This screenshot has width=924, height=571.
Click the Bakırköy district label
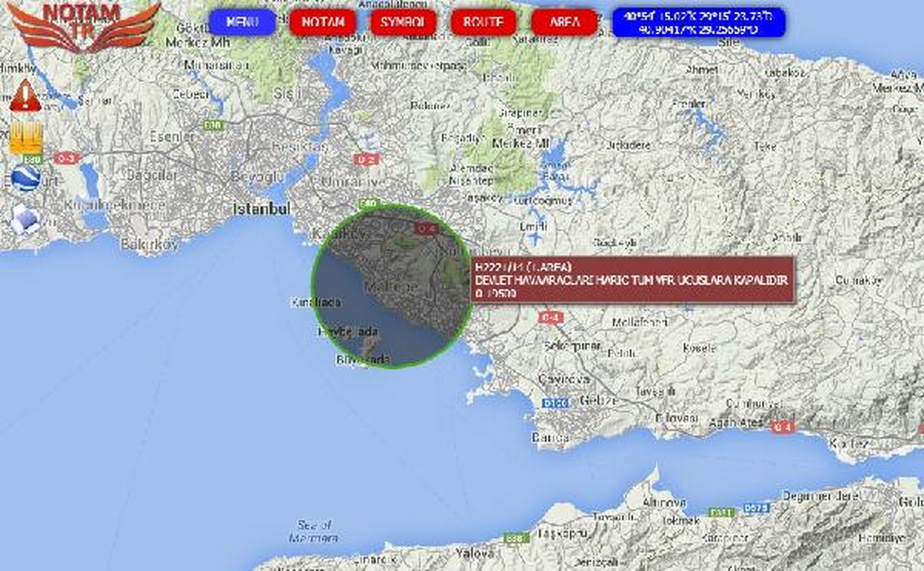point(149,243)
